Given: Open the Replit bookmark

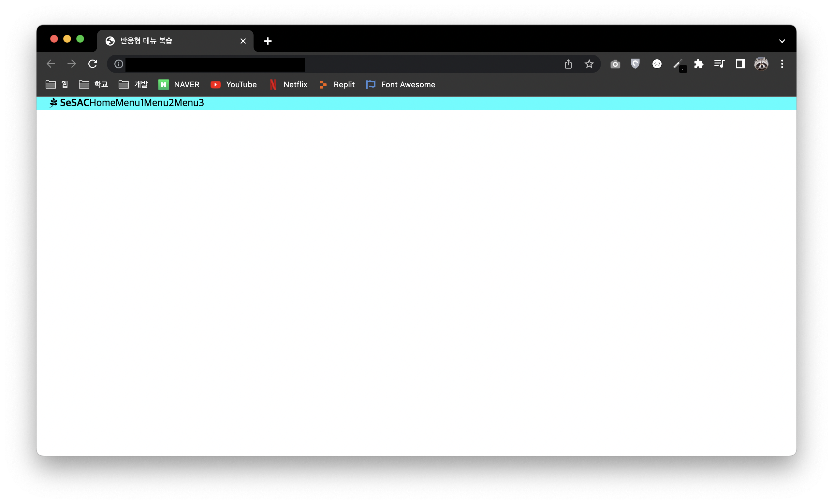Looking at the screenshot, I should (x=337, y=84).
